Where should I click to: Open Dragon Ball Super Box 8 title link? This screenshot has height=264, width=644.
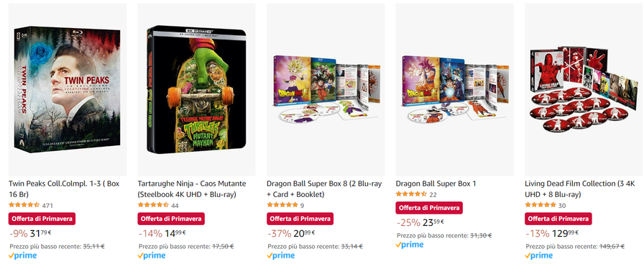324,188
